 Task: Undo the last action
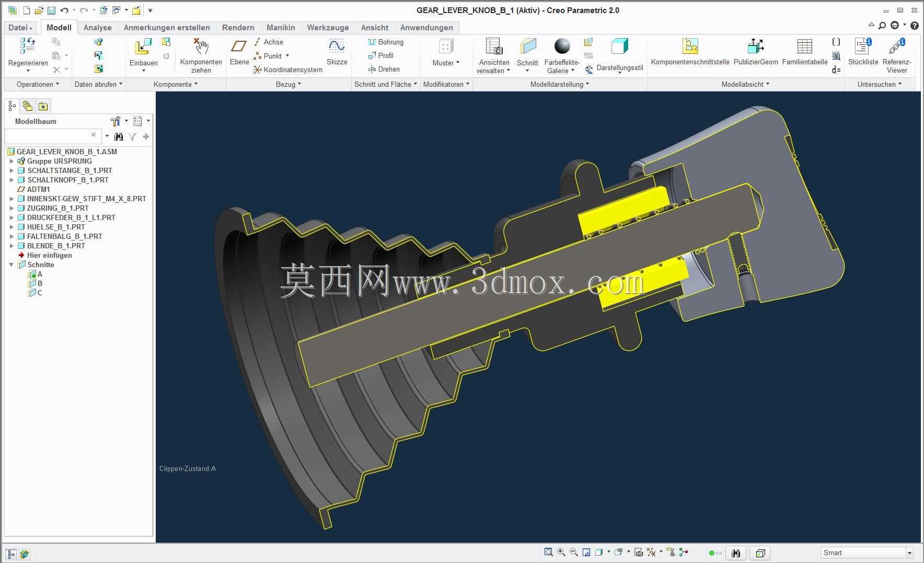pos(64,10)
